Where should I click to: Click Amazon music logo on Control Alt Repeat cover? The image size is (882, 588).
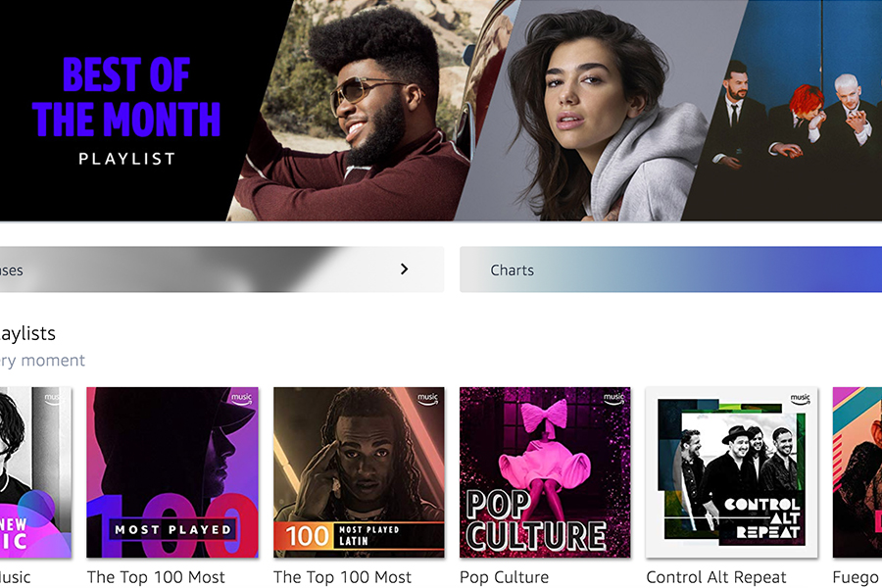[801, 399]
